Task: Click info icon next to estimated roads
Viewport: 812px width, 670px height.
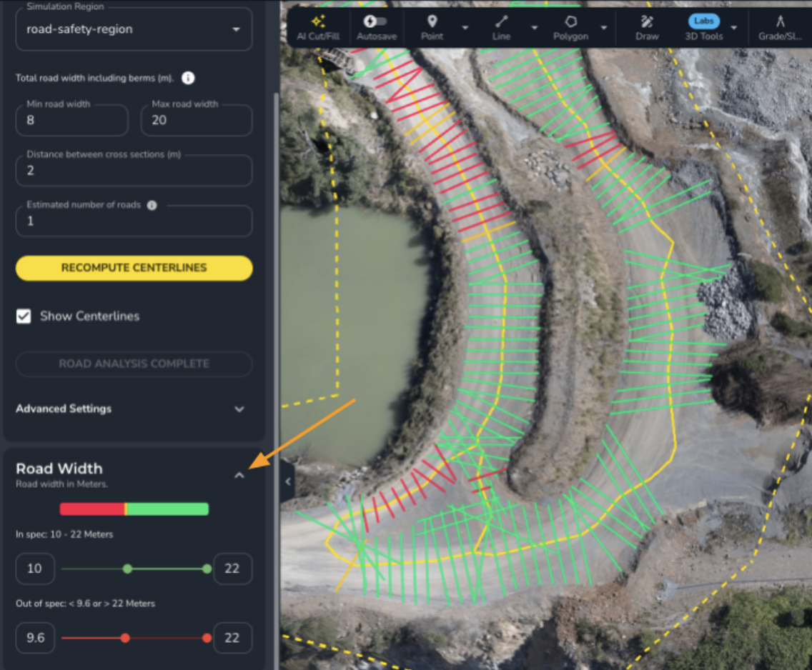Action: coord(152,205)
